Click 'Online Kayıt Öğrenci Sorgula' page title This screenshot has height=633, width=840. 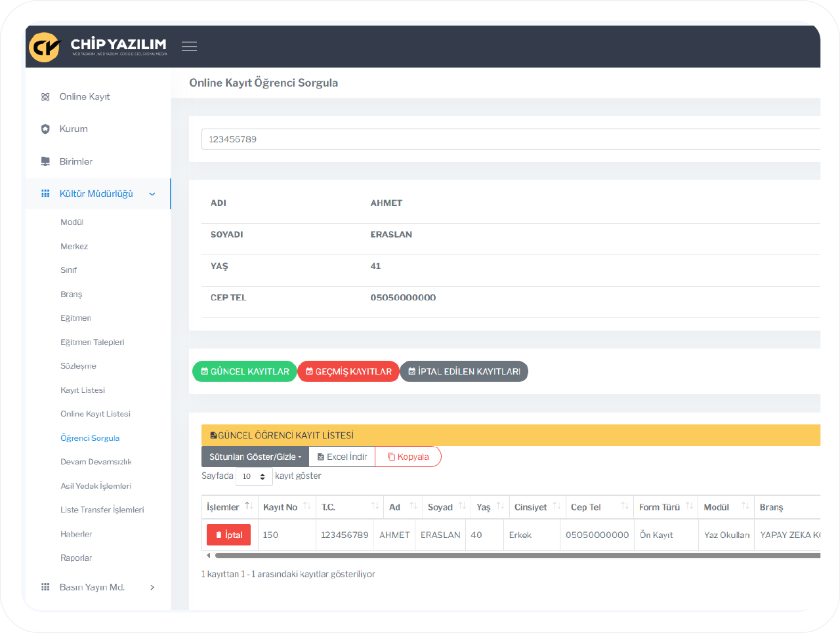(264, 83)
